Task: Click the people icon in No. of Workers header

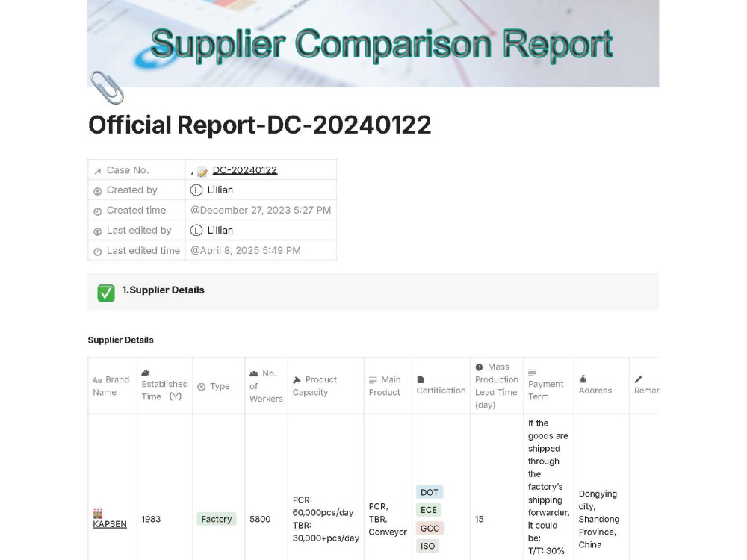Action: (254, 374)
